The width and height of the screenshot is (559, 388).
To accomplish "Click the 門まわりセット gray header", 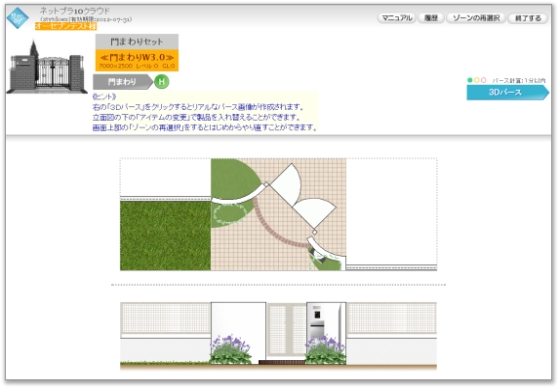I will tap(137, 42).
